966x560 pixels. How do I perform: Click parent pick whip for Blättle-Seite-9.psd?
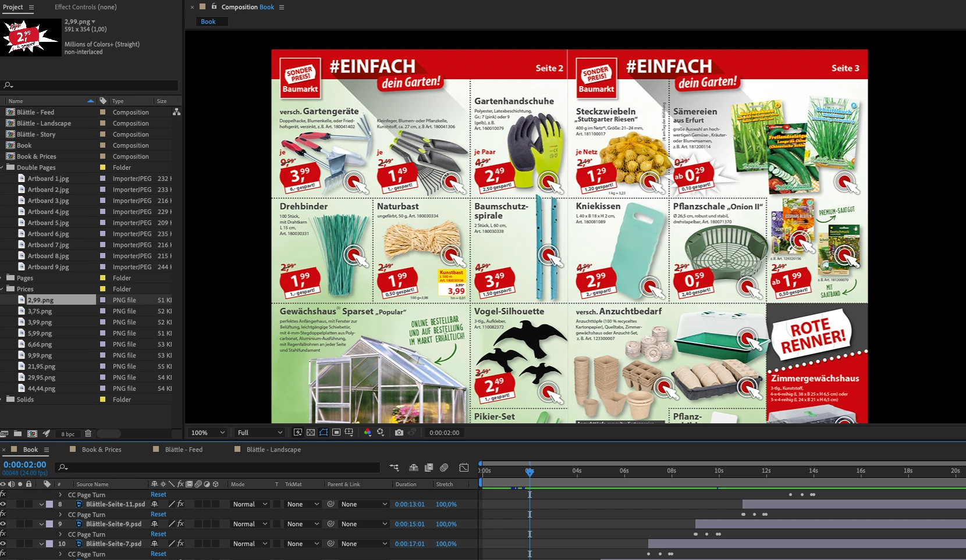coord(331,524)
